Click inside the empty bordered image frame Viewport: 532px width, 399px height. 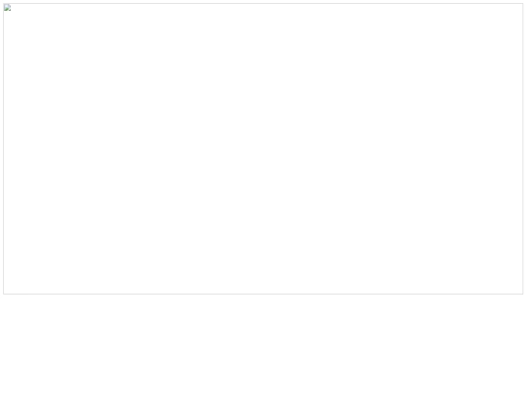tap(263, 149)
